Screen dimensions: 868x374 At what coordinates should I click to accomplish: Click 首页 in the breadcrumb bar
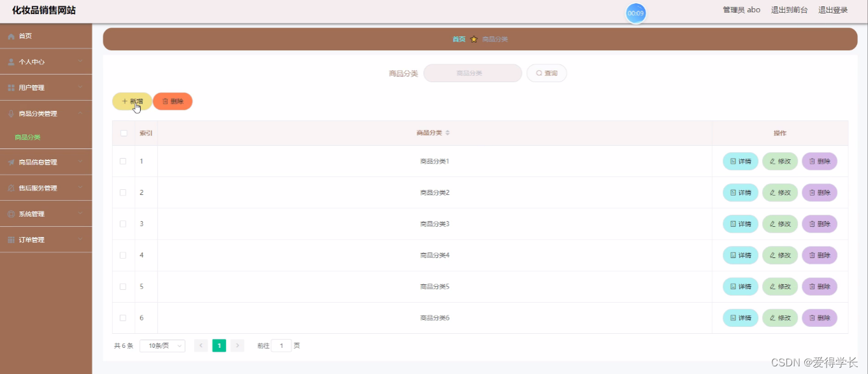click(x=459, y=40)
